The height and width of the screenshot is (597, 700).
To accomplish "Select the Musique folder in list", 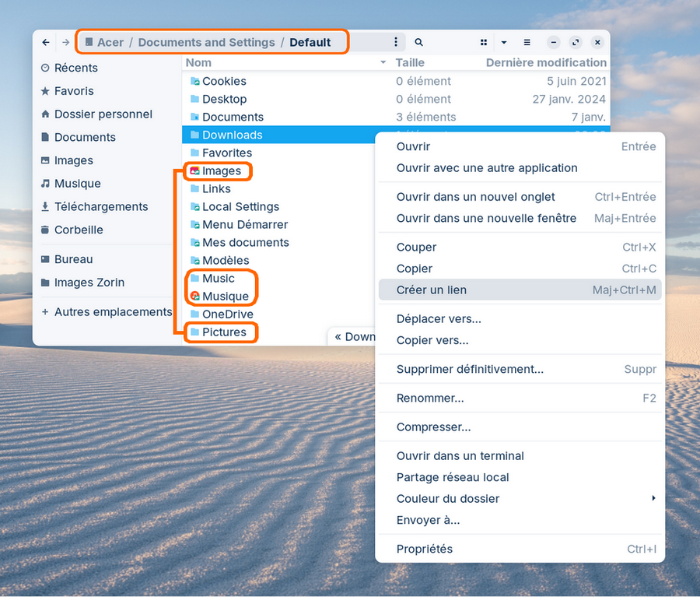I will [225, 296].
